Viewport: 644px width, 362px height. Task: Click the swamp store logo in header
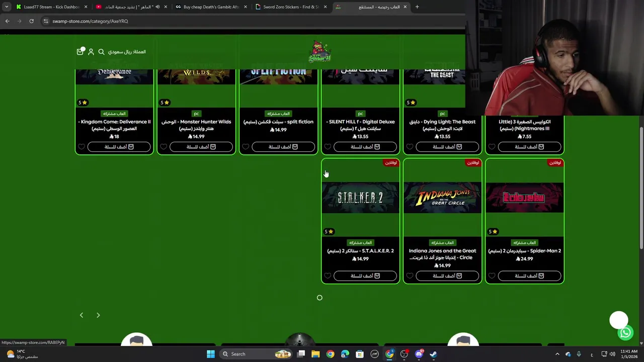pyautogui.click(x=319, y=52)
